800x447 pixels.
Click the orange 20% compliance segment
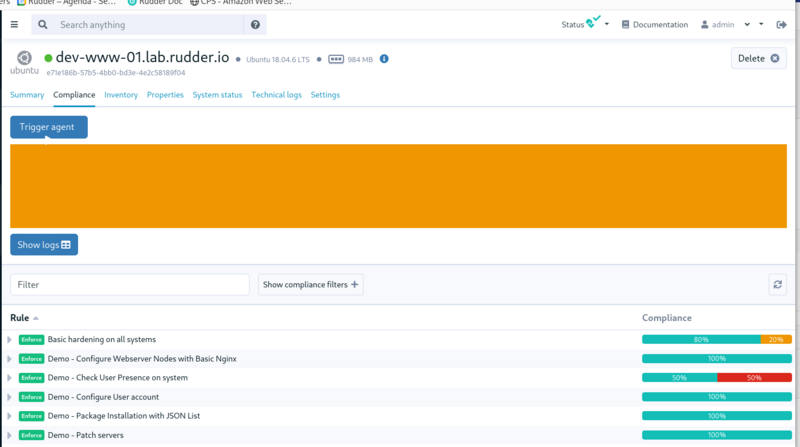coord(776,339)
